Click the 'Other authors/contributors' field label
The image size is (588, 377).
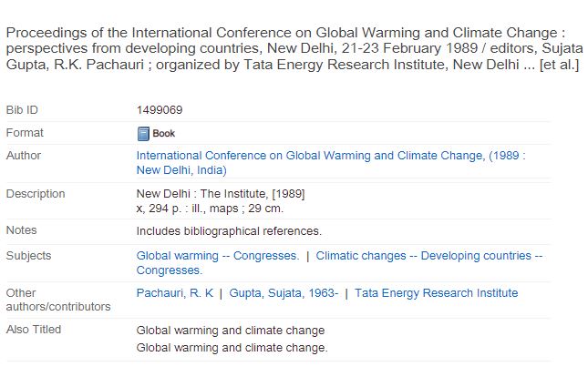pos(58,300)
